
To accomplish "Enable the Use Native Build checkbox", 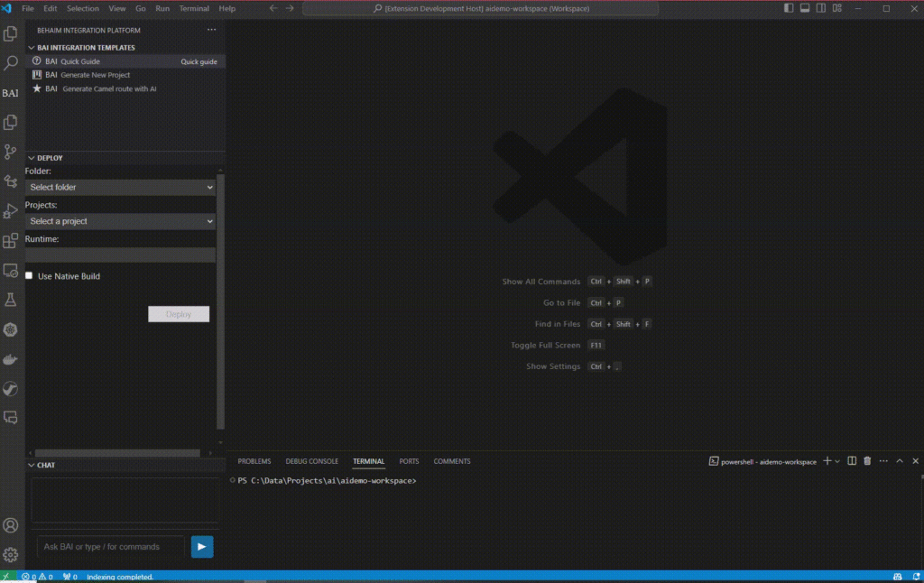I will (30, 276).
